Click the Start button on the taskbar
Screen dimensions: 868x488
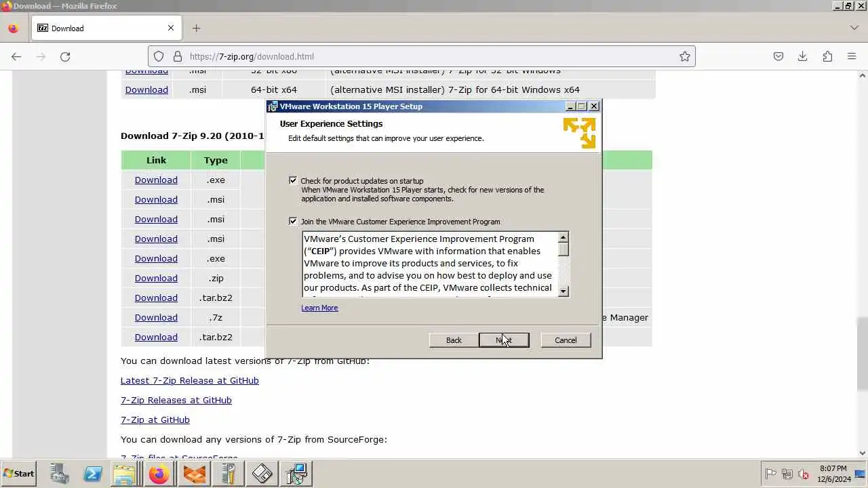[x=18, y=474]
